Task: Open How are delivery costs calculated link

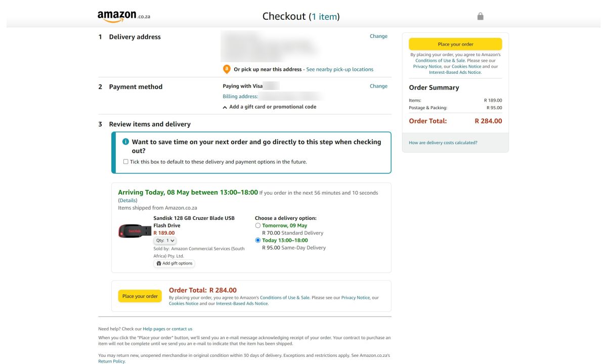Action: [443, 143]
